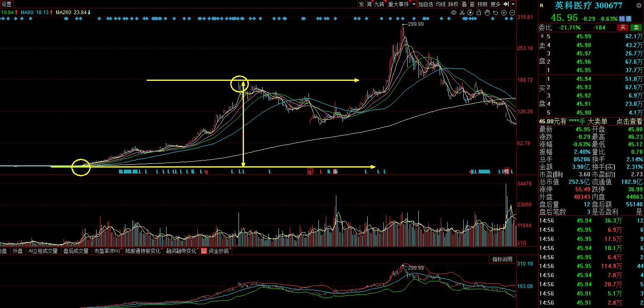Click the 陆 tag badge
644x308 pixels.
click(622, 19)
